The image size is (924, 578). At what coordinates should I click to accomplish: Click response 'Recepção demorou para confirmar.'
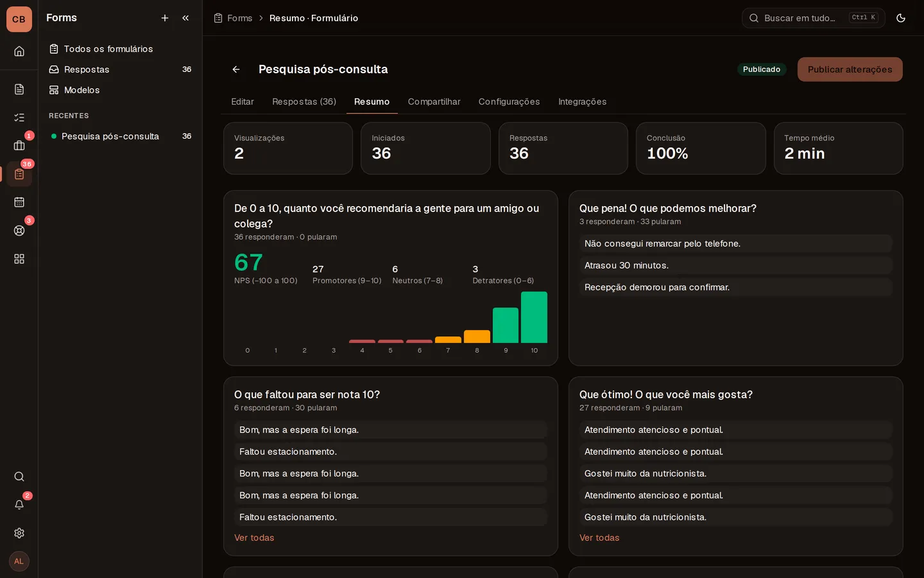pos(736,287)
